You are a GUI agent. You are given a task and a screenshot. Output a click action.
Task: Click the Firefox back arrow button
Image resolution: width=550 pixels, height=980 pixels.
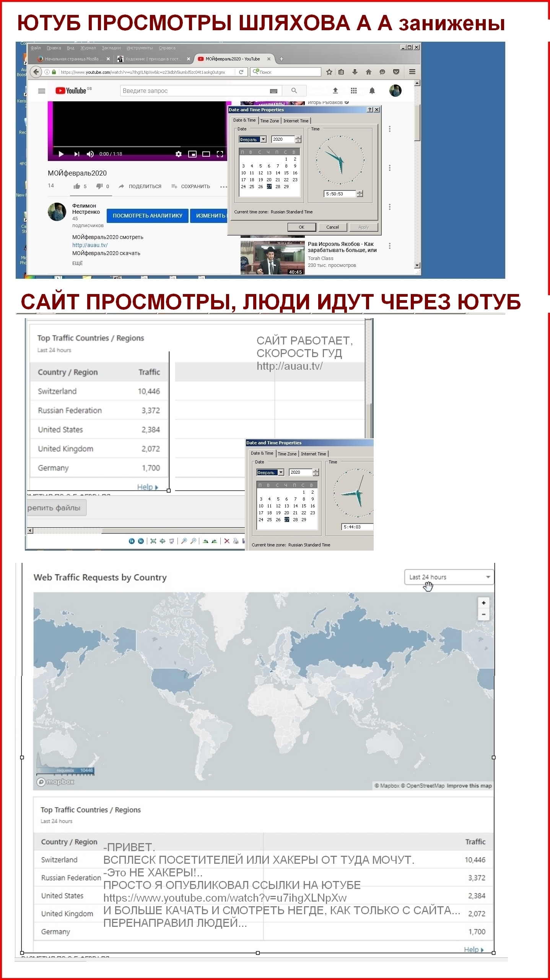pyautogui.click(x=36, y=72)
